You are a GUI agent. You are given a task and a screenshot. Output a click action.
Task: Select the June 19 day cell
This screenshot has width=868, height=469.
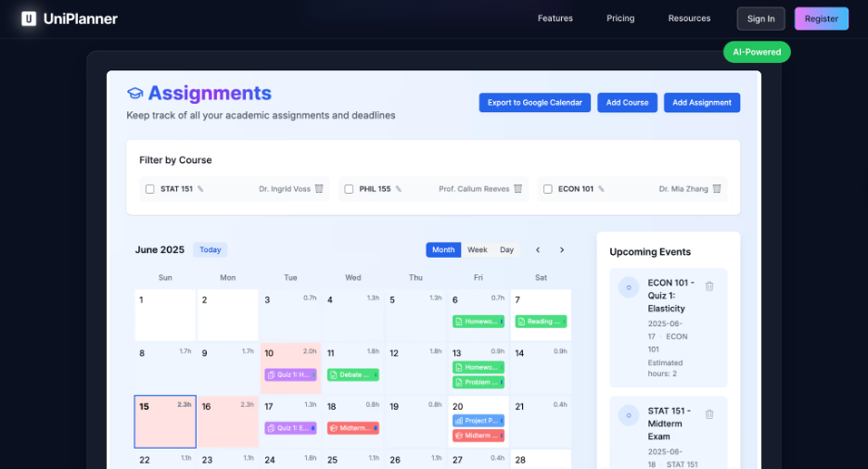point(415,422)
